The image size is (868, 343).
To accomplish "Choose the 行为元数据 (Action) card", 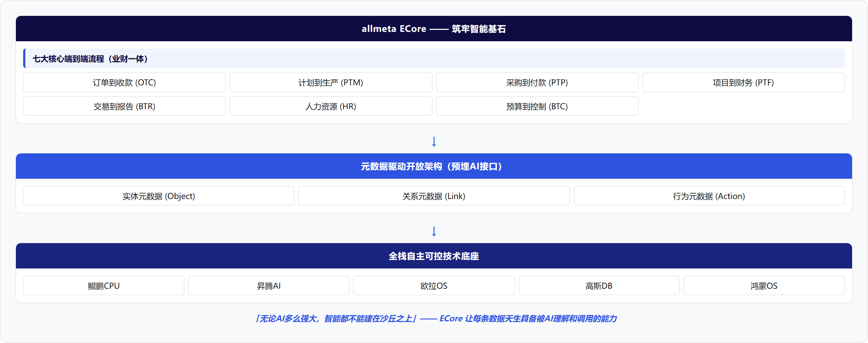I will (709, 196).
